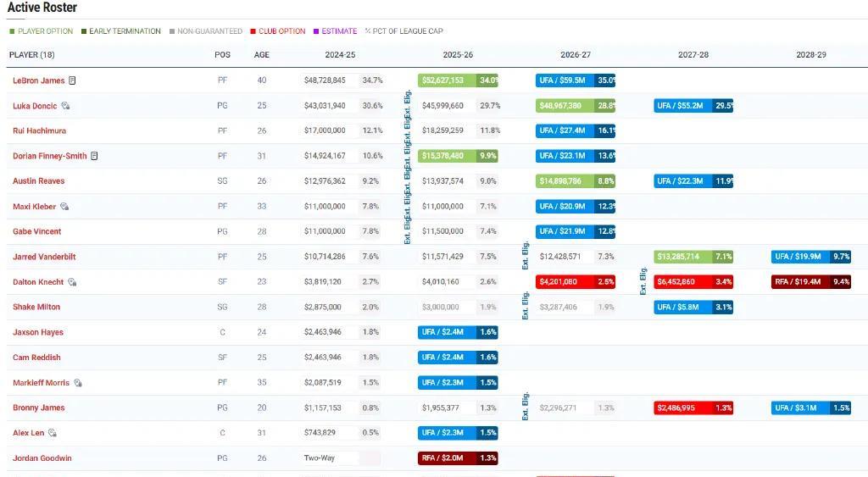Click Knecht's RFA / $19.4M badge
Screen dimensions: 868x477
coord(811,282)
